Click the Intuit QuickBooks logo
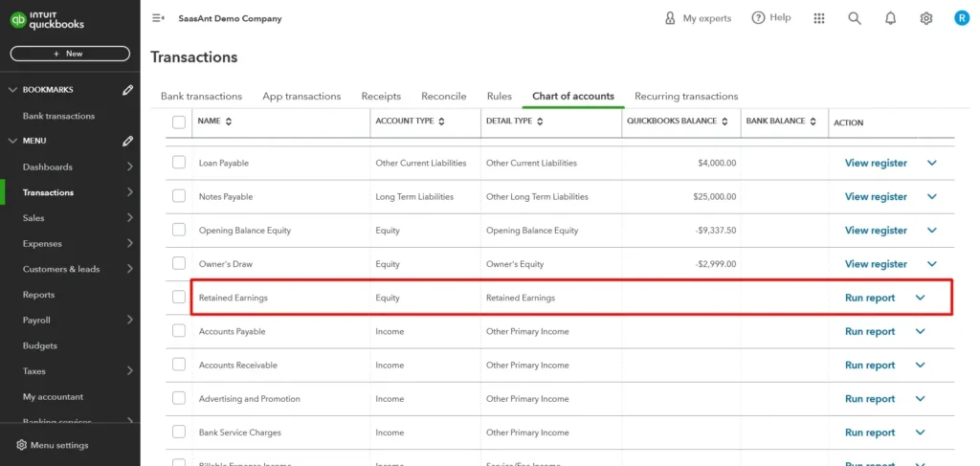The width and height of the screenshot is (980, 466). coord(47,21)
